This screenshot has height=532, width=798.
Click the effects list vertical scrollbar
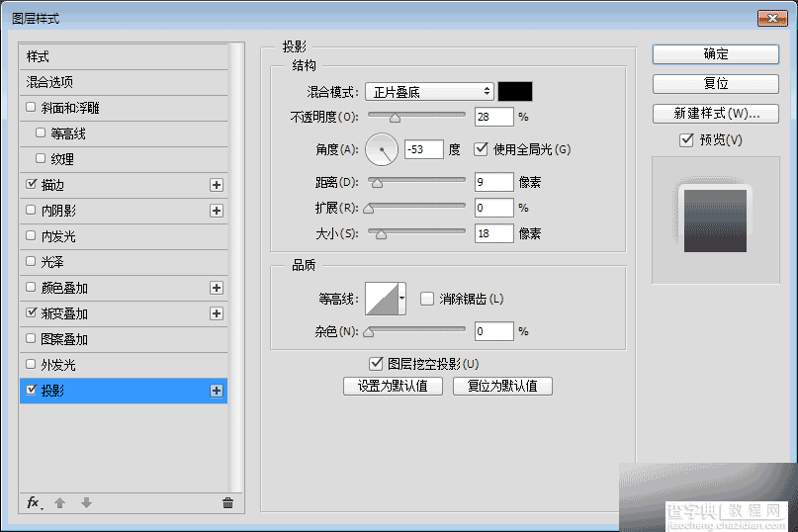pos(235,267)
